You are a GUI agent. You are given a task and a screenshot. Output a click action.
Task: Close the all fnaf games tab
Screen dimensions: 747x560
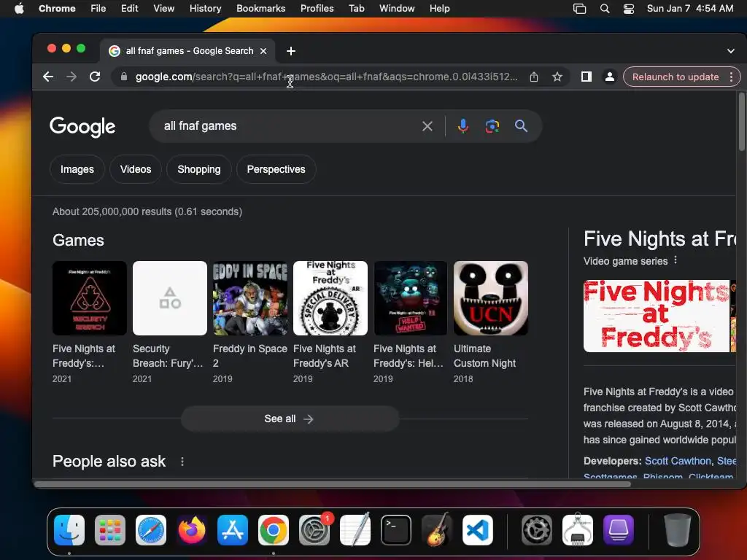click(x=263, y=51)
